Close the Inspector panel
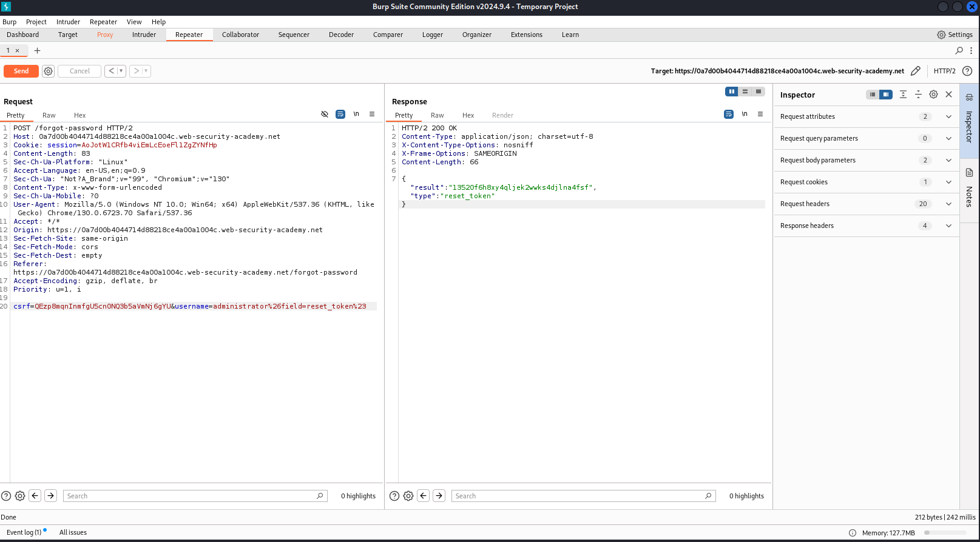This screenshot has height=542, width=980. 949,95
